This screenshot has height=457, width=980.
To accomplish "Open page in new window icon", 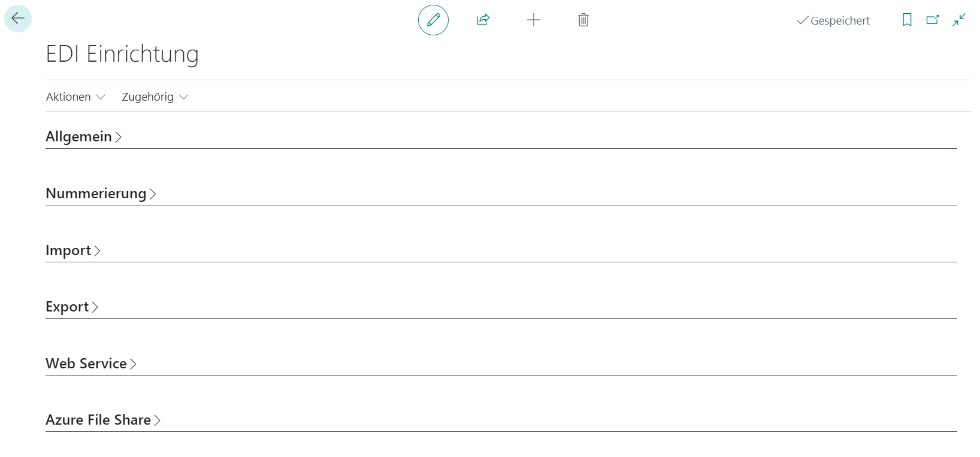I will [933, 20].
